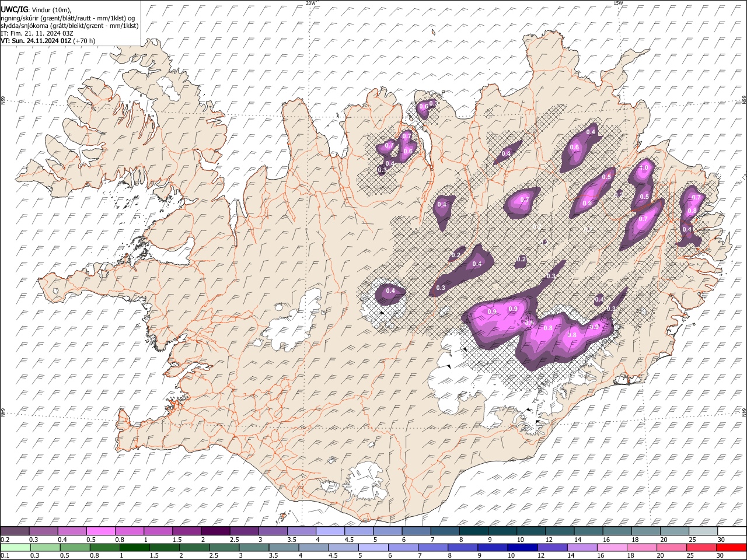Click the 'rigning/skúrir' legend description line

click(68, 17)
